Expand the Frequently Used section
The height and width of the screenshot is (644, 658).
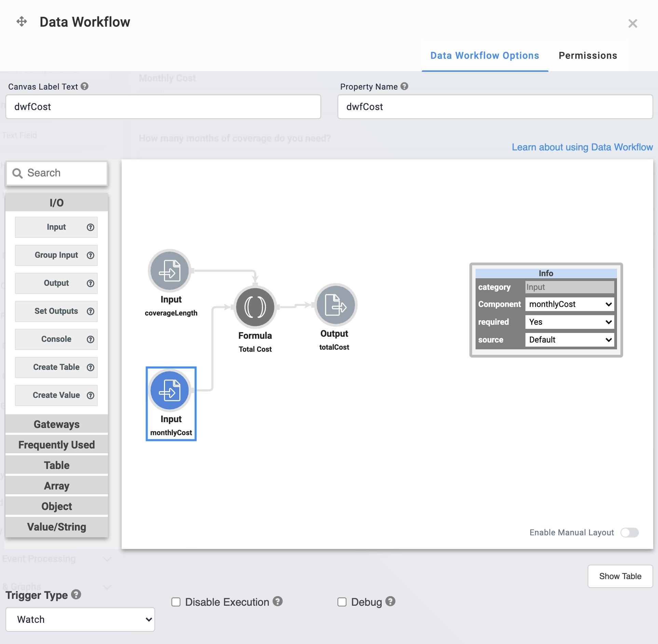[x=57, y=445]
